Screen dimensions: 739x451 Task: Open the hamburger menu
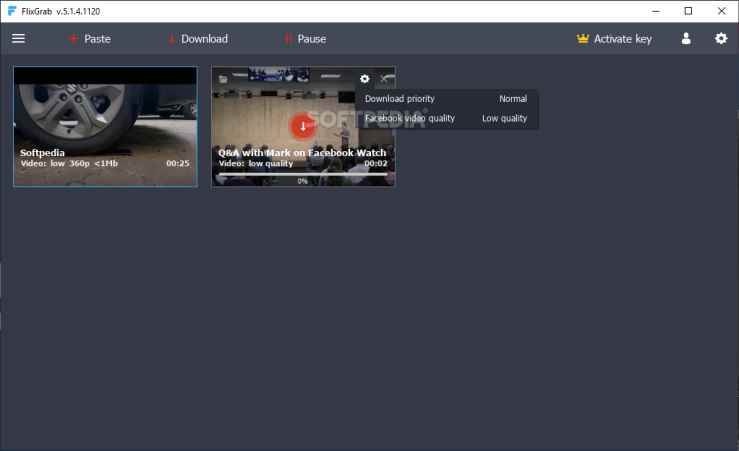18,39
